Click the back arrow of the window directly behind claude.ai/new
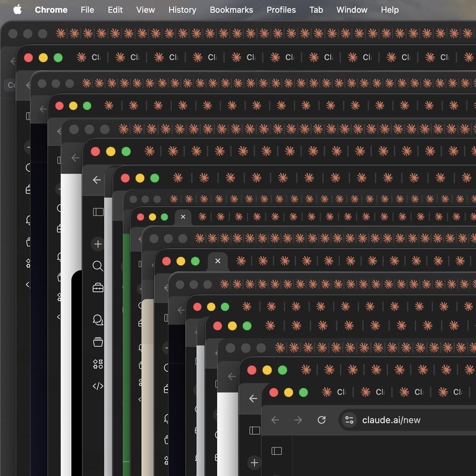Screen dimensions: 476x476 click(253, 398)
